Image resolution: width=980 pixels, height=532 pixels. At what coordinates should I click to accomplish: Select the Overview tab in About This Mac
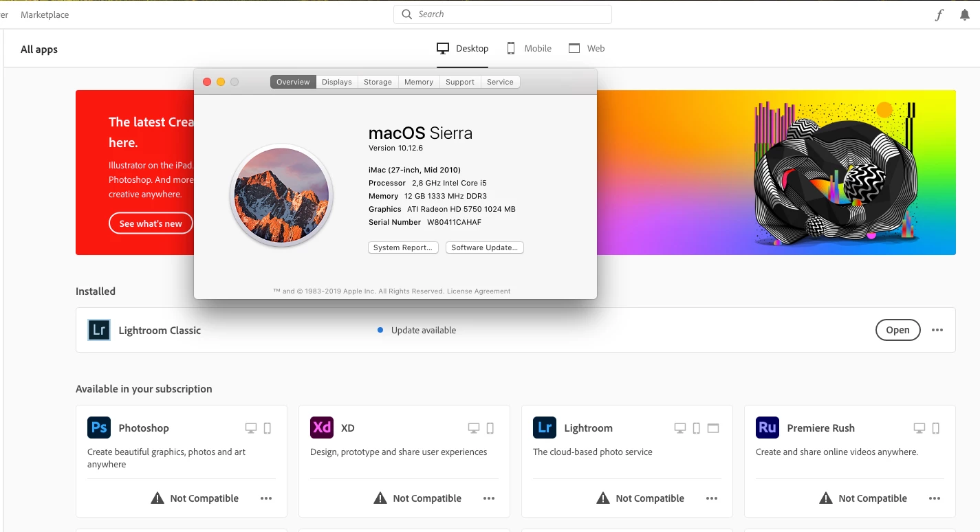[293, 82]
